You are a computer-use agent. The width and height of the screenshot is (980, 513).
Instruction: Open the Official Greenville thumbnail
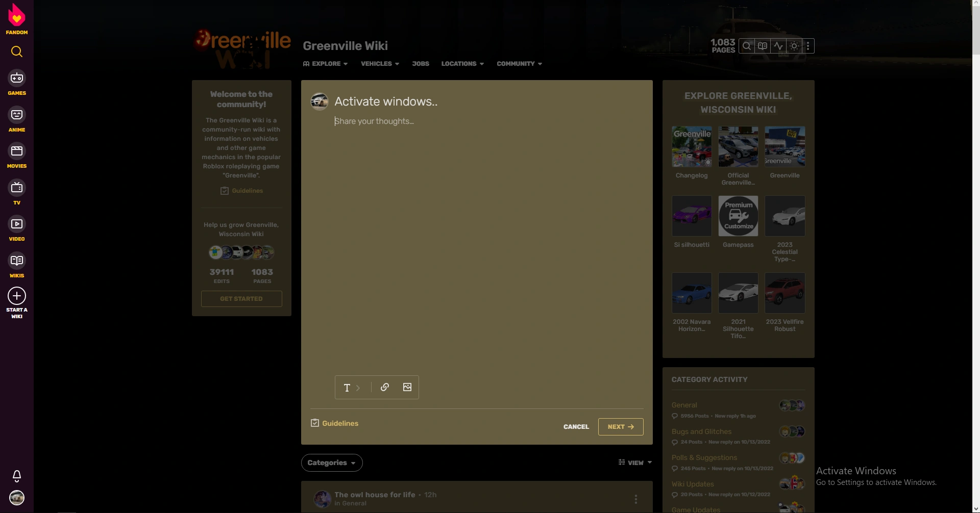(x=738, y=146)
